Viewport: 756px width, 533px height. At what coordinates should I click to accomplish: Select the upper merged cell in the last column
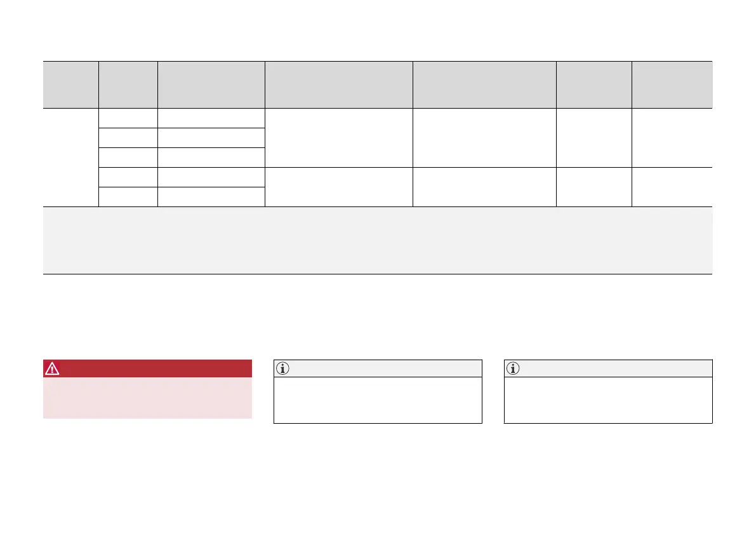[672, 137]
